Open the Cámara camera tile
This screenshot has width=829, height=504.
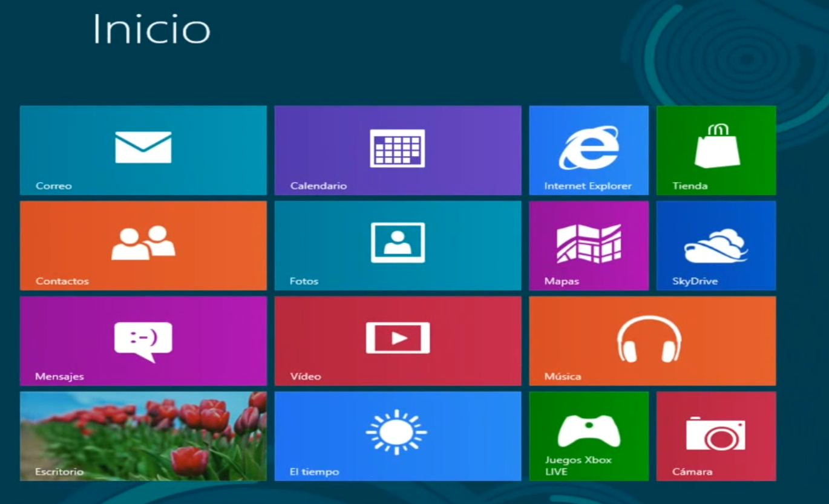[x=716, y=436]
